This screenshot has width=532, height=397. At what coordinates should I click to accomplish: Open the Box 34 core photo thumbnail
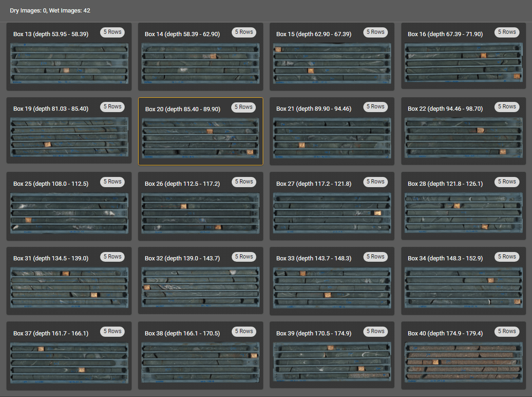463,288
